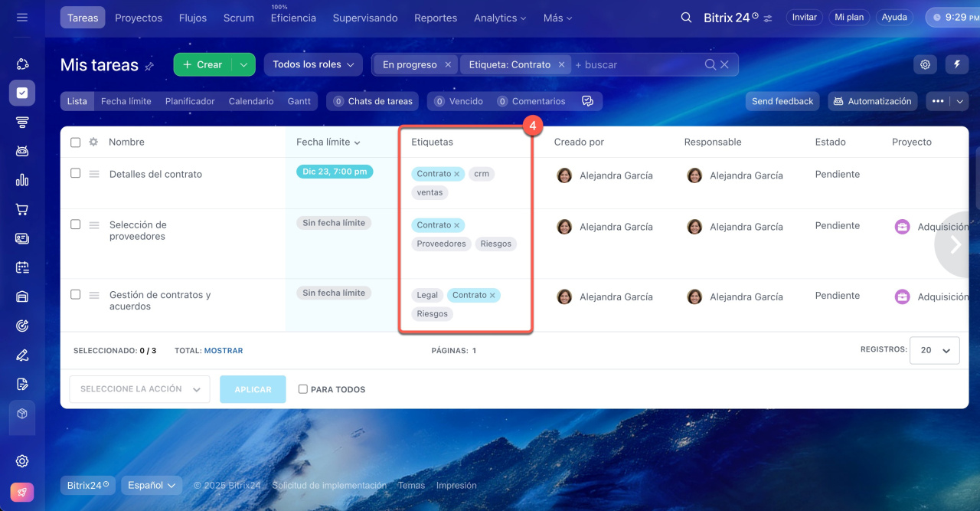
Task: Open the Registros page size dropdown
Action: tap(934, 350)
